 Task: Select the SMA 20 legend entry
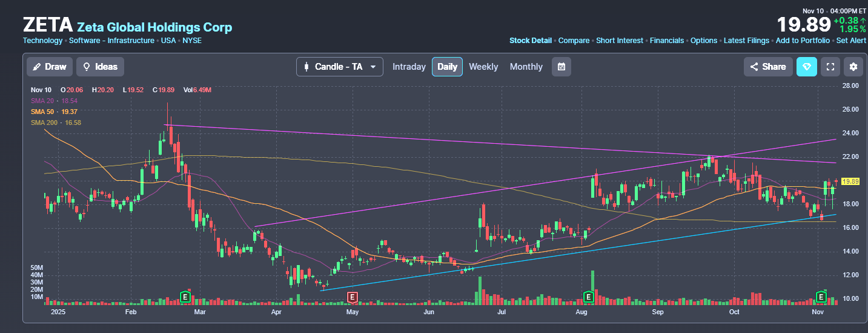(55, 101)
